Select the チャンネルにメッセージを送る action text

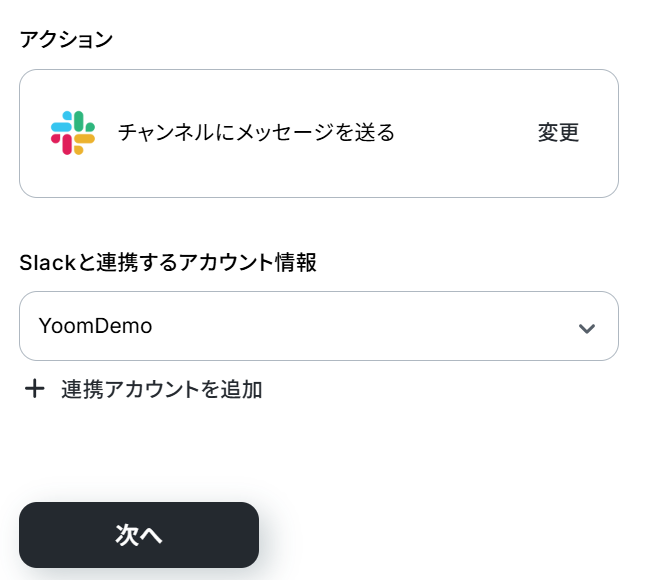(x=256, y=132)
